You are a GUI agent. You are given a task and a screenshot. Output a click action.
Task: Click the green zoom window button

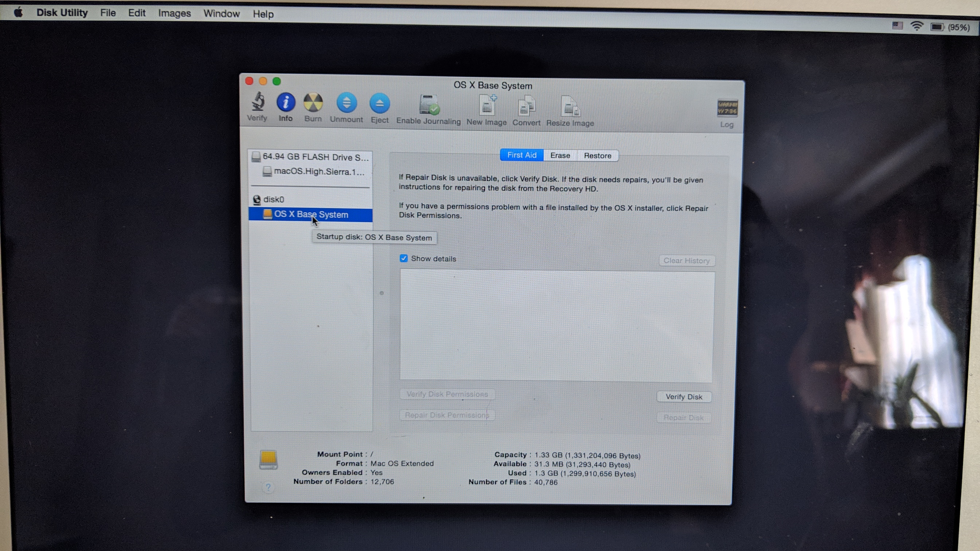click(277, 81)
